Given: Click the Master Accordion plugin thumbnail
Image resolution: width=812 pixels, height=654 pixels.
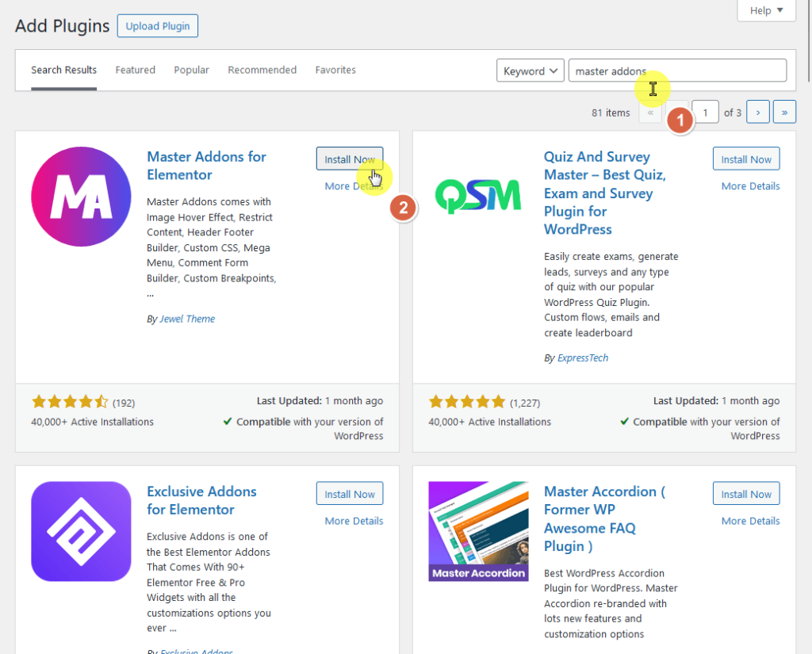Looking at the screenshot, I should [x=478, y=531].
